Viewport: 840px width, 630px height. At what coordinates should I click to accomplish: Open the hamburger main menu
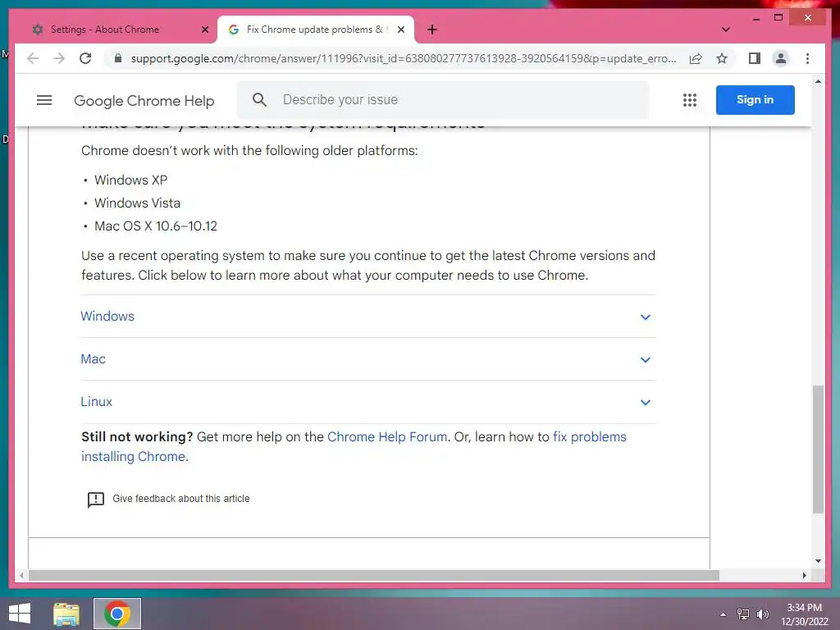[x=44, y=100]
